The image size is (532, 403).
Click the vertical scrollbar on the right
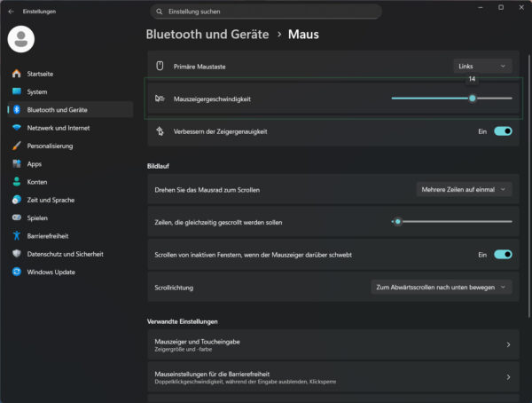pos(529,186)
